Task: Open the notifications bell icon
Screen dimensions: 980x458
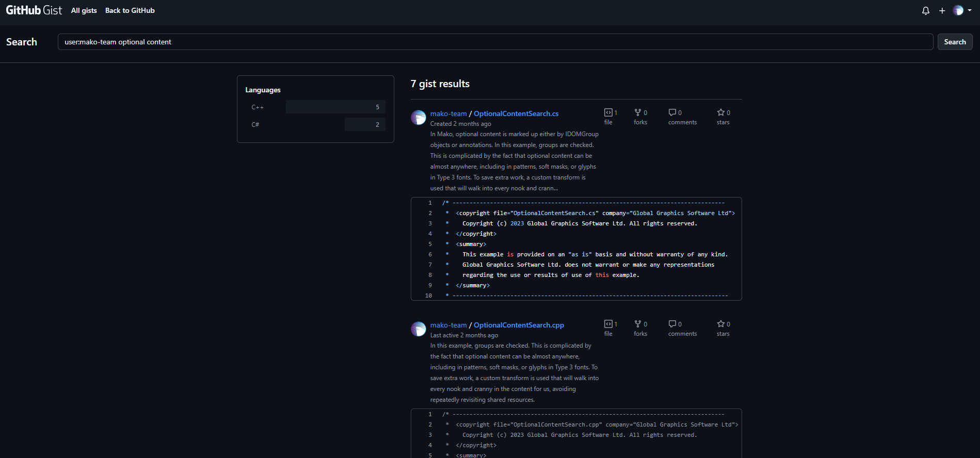Action: [x=925, y=11]
